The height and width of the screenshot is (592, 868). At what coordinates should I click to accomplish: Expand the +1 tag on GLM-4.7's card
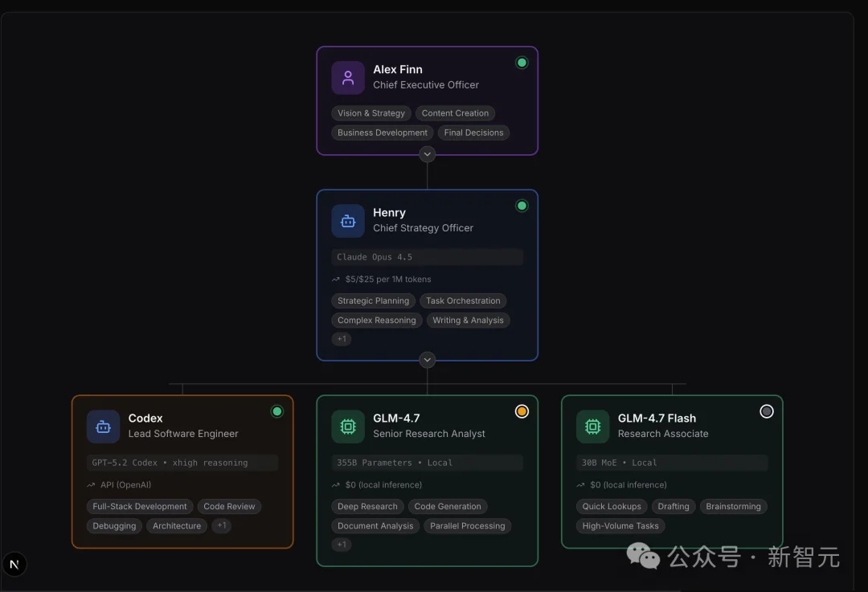coord(341,544)
